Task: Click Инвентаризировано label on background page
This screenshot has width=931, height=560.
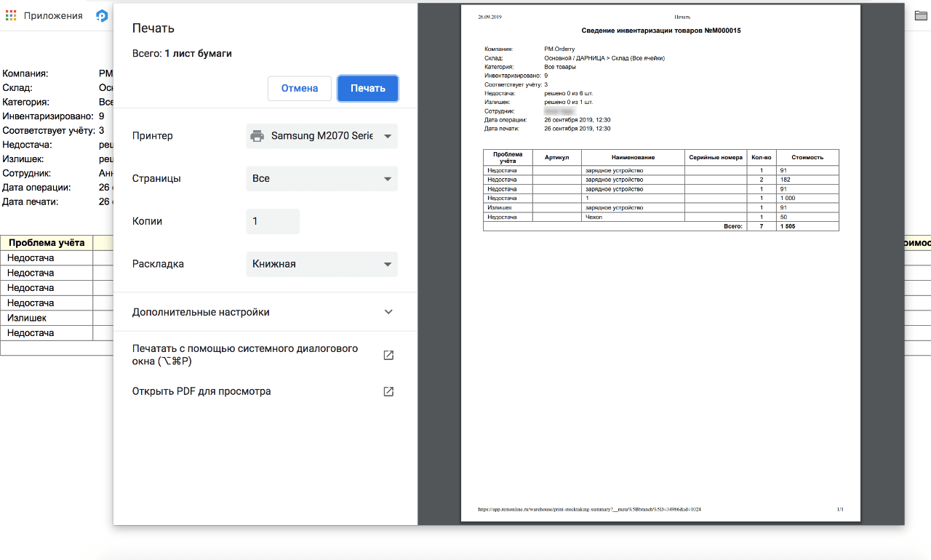Action: (x=48, y=116)
